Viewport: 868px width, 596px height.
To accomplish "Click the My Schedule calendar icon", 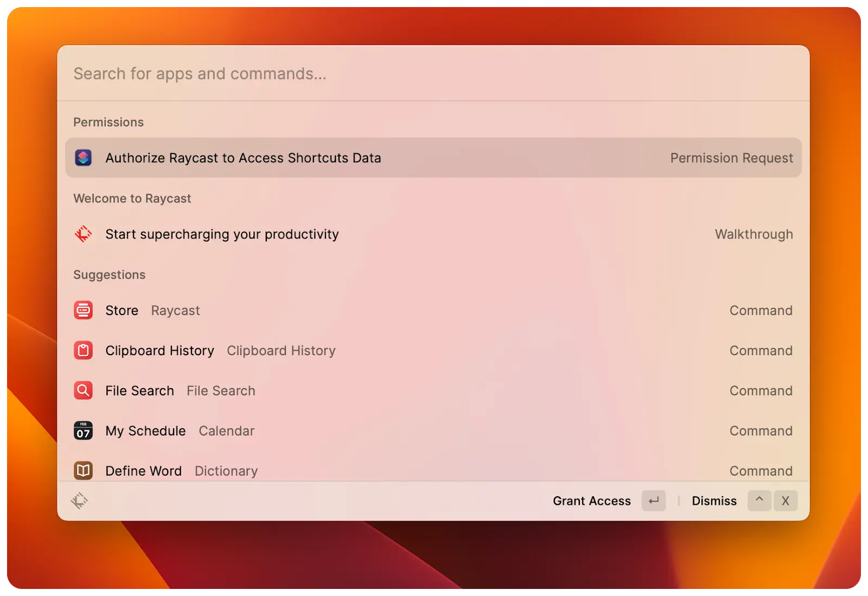I will coord(83,431).
